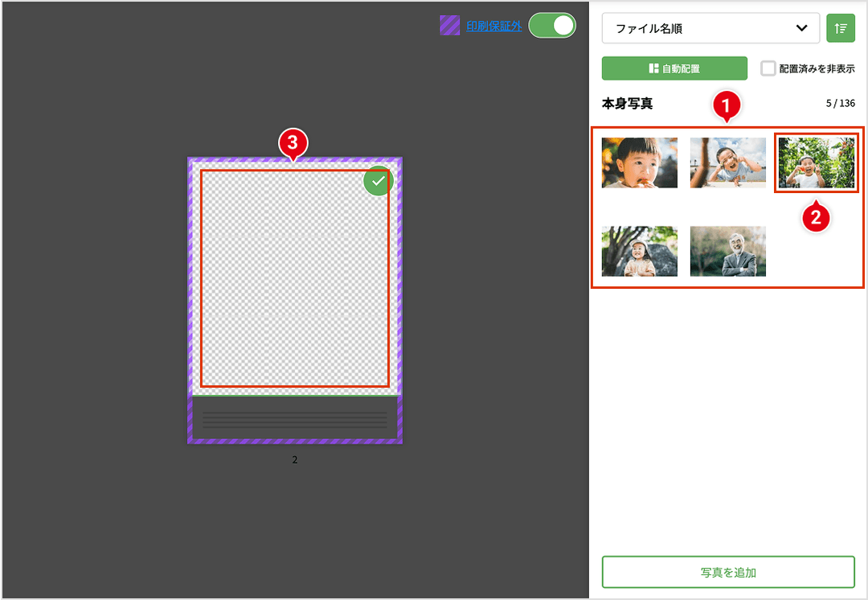Choose the photo of the child wearing a hat

pos(640,251)
